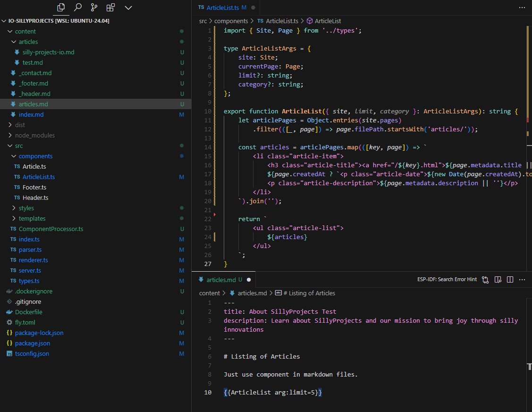Open markdown preview to the side

tap(498, 280)
